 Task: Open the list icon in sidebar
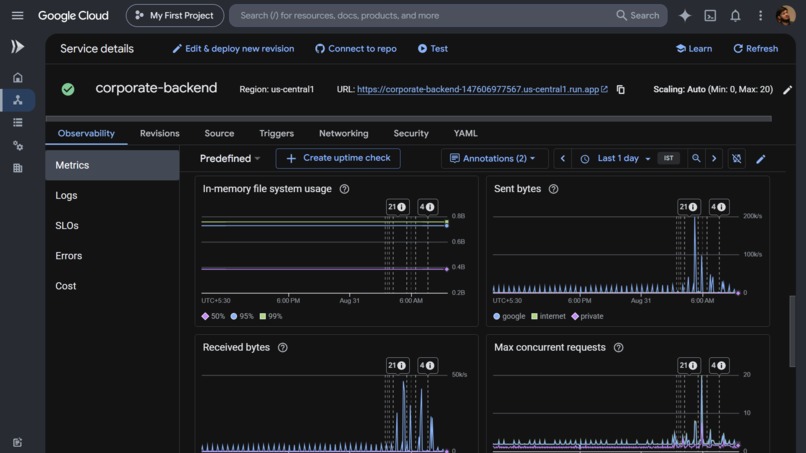pos(17,122)
